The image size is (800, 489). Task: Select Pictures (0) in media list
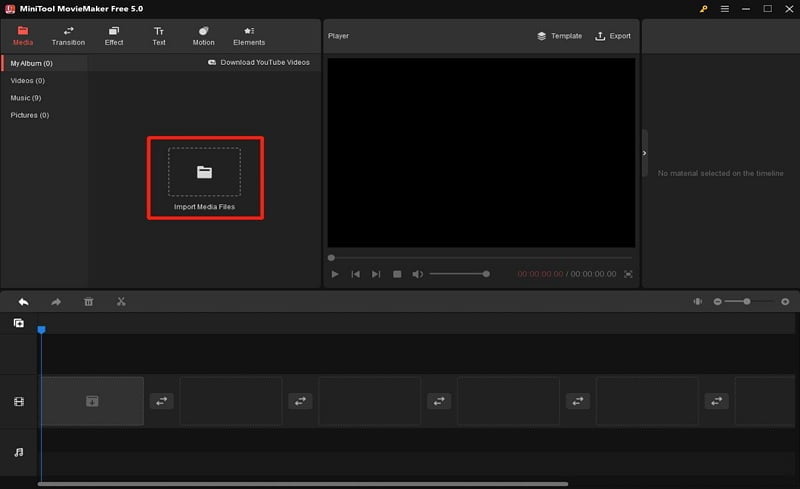click(x=30, y=115)
